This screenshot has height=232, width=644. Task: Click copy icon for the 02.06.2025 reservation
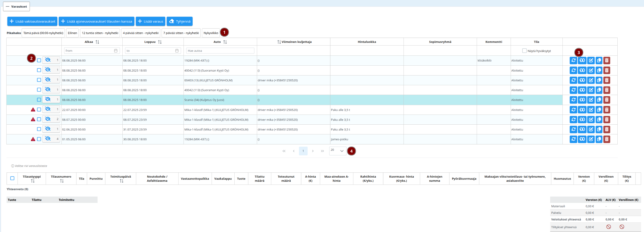tap(599, 129)
